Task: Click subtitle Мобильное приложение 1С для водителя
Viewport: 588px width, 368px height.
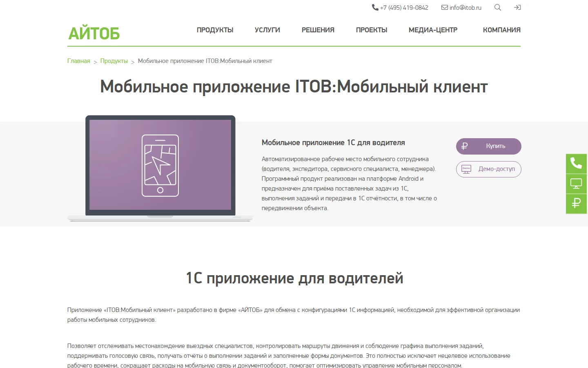Action: (333, 143)
